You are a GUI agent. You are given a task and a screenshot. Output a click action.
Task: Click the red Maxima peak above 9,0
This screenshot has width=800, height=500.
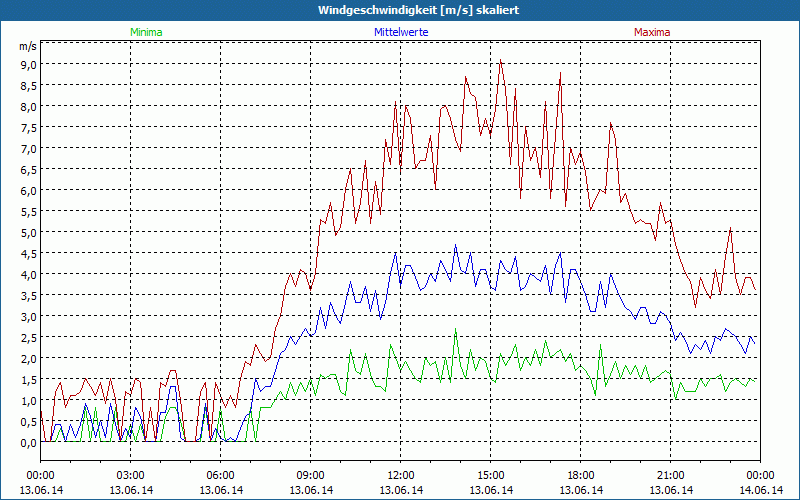pyautogui.click(x=501, y=61)
